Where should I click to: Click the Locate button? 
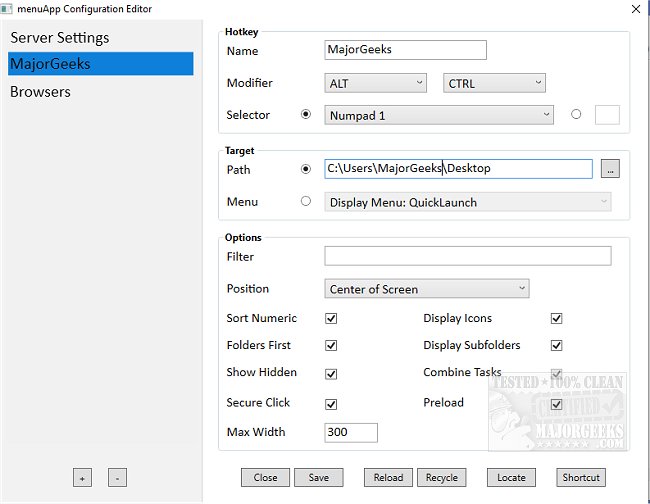511,478
